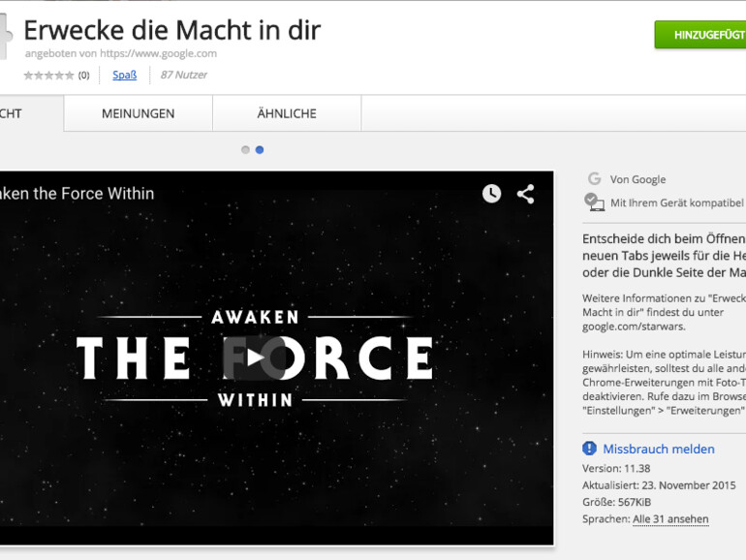This screenshot has width=746, height=560.
Task: Click the Google G logo icon
Action: (594, 179)
